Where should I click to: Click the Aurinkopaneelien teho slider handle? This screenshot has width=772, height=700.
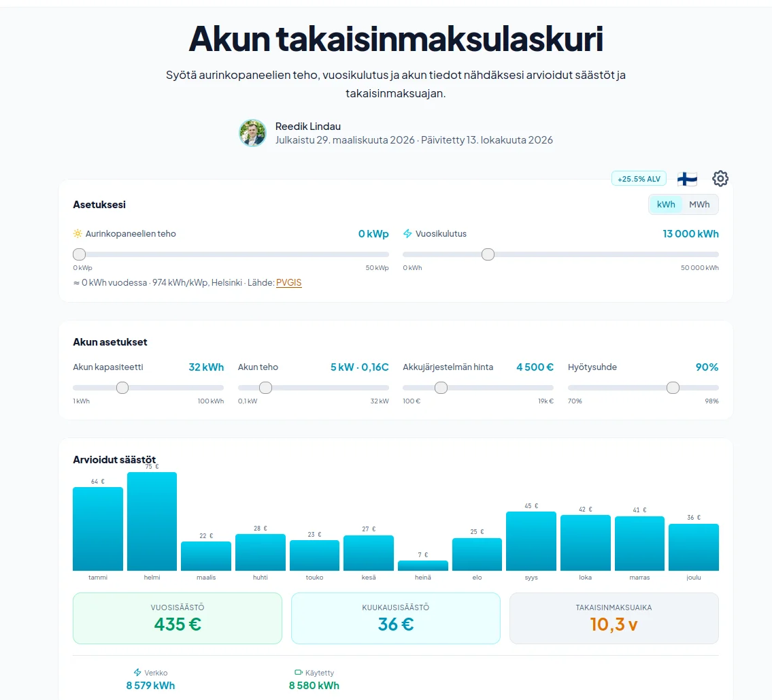click(80, 254)
